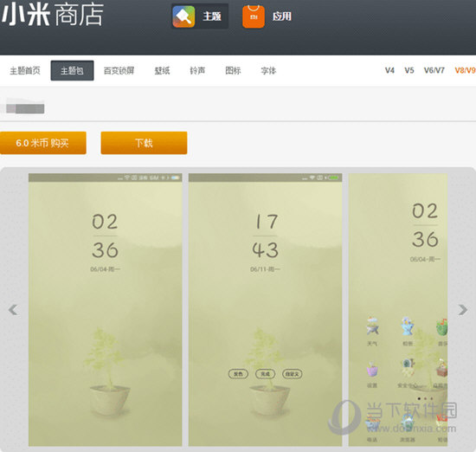Open the 铃声 ringtone tab
This screenshot has width=476, height=452.
tap(197, 71)
